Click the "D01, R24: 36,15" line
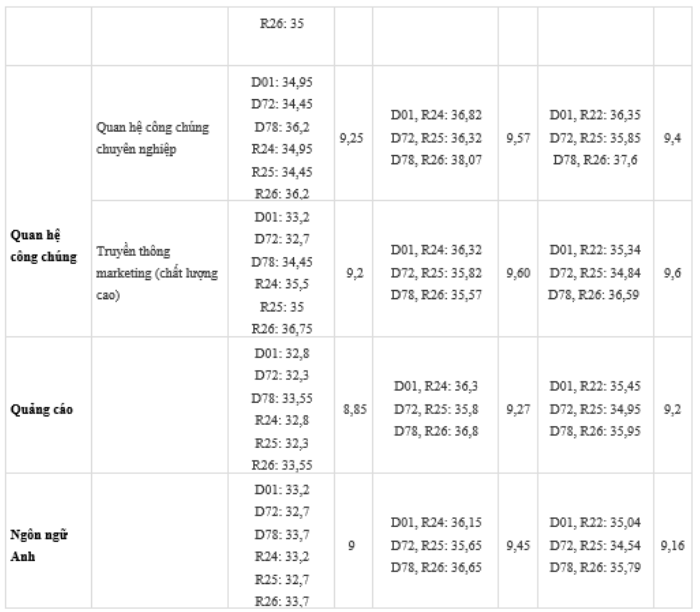This screenshot has width=700, height=612. tap(436, 522)
